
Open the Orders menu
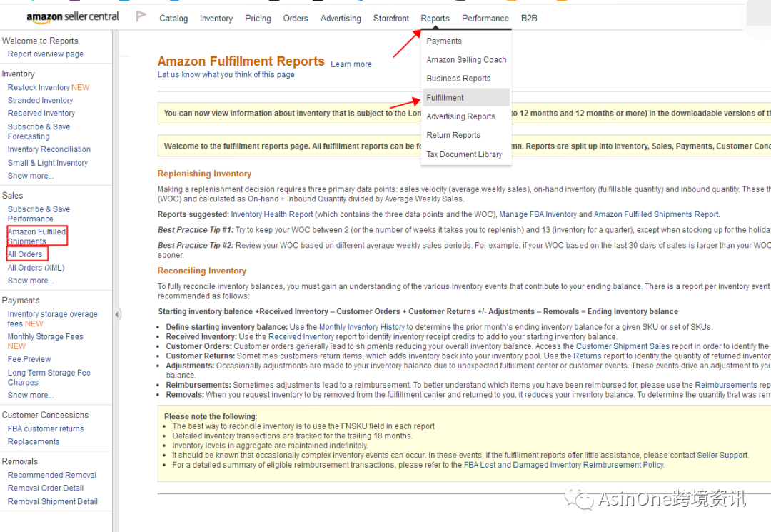tap(296, 18)
